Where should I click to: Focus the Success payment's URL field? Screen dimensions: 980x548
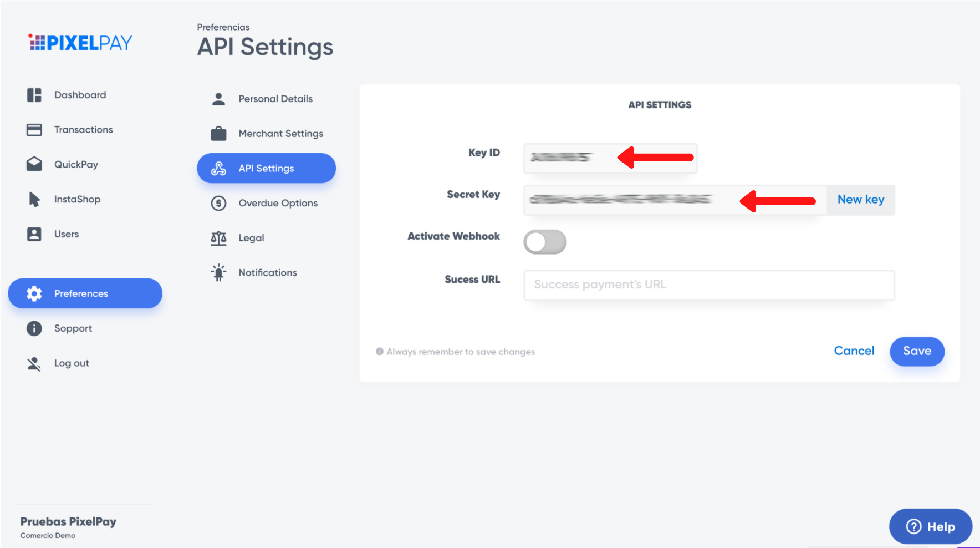click(x=709, y=285)
